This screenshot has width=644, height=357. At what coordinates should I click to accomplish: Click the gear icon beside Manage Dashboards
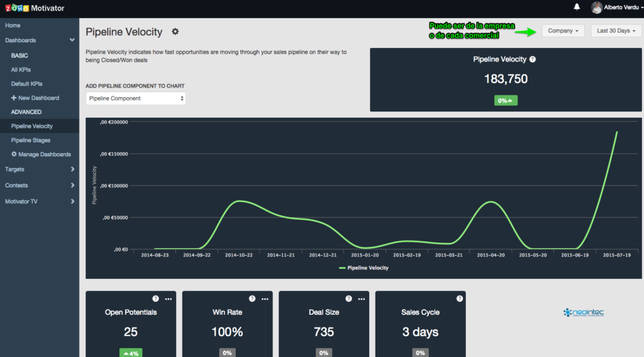[14, 154]
